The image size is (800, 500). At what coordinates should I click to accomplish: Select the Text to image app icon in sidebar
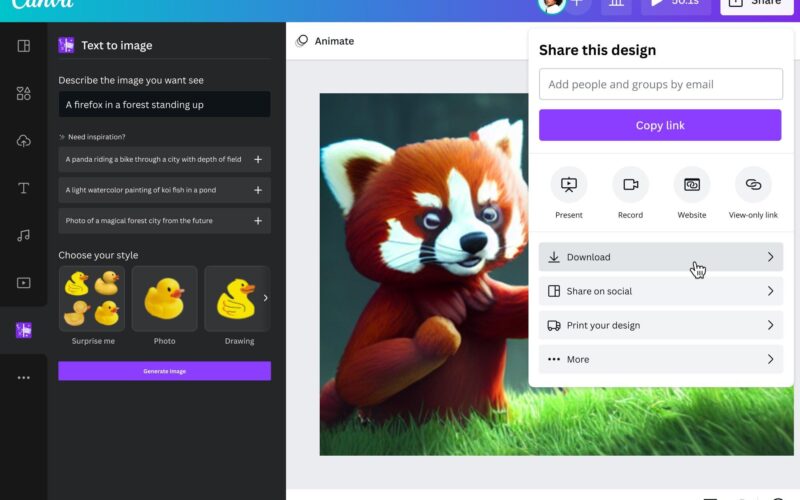(23, 330)
